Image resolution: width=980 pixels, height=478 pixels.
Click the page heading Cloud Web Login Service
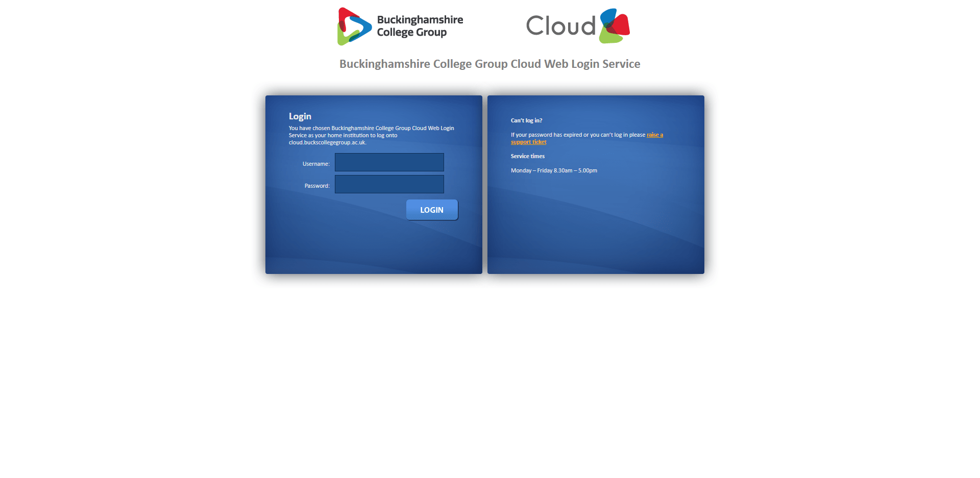[x=489, y=64]
